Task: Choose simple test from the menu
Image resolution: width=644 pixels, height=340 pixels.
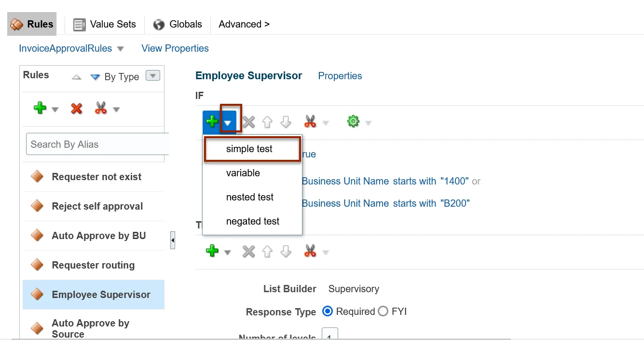Action: (x=249, y=149)
